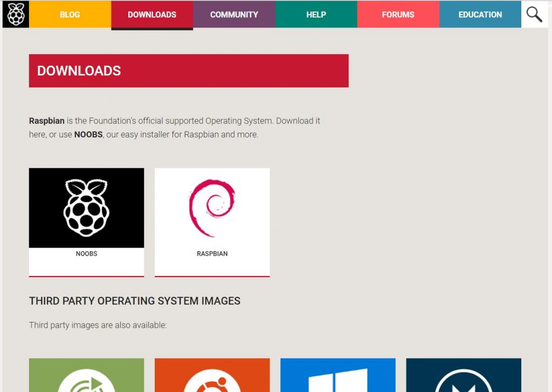Image resolution: width=552 pixels, height=392 pixels.
Task: Open search with the magnifying glass icon
Action: coord(534,15)
